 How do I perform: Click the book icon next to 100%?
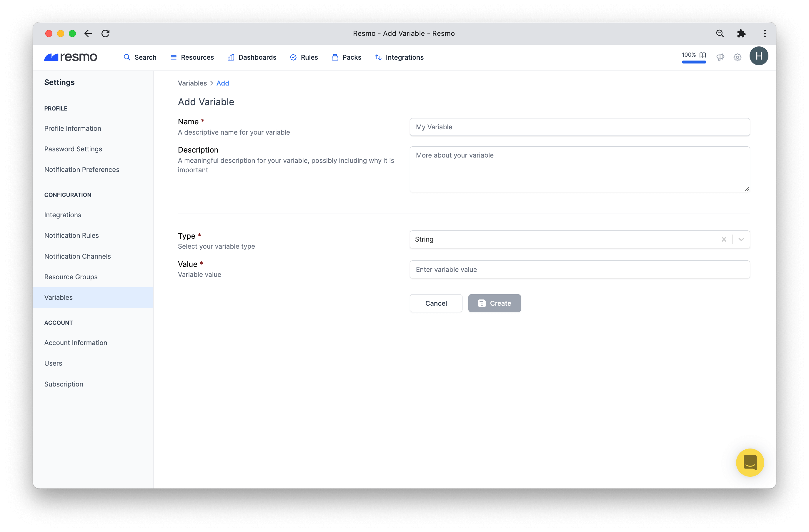click(x=703, y=55)
